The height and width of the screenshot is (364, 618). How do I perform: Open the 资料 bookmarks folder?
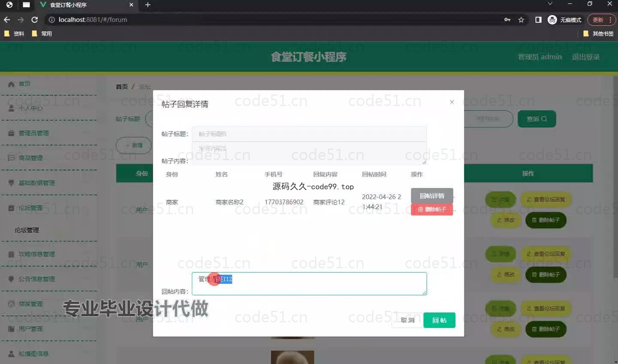tap(14, 33)
